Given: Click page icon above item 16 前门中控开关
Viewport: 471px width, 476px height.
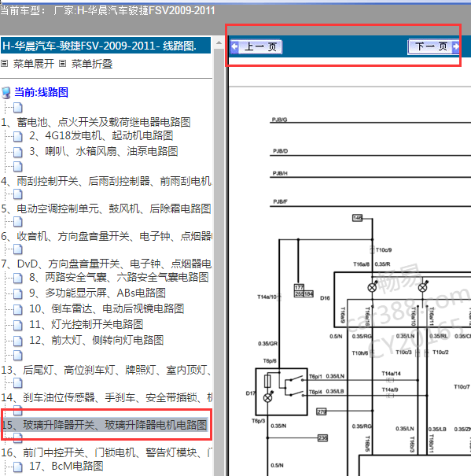Looking at the screenshot, I should (x=17, y=437).
